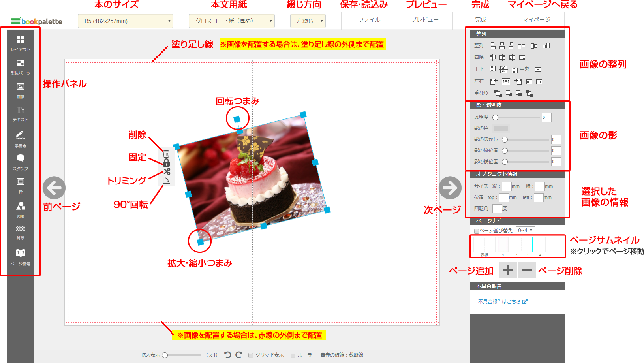Select the 表紙 cover thumbnail

[x=484, y=245]
